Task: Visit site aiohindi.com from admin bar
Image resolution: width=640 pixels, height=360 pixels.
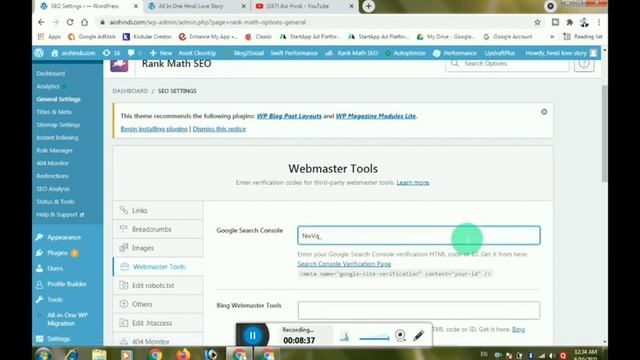Action: click(x=73, y=53)
